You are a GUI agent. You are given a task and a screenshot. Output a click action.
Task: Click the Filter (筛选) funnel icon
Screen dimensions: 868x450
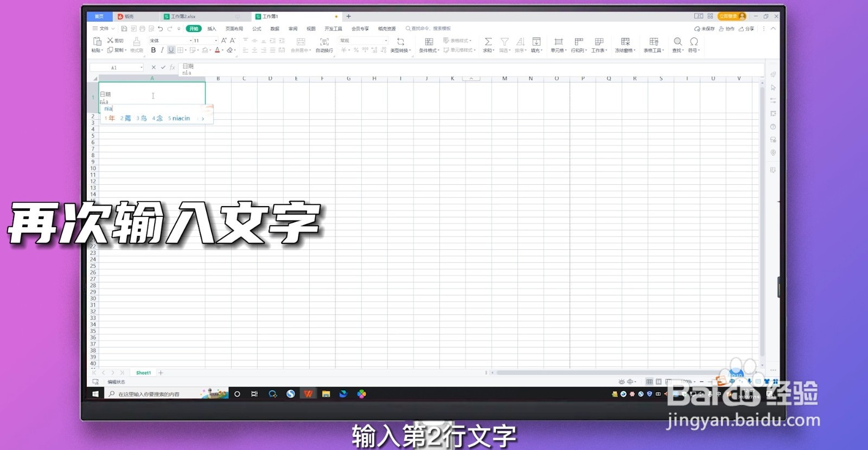(x=505, y=42)
